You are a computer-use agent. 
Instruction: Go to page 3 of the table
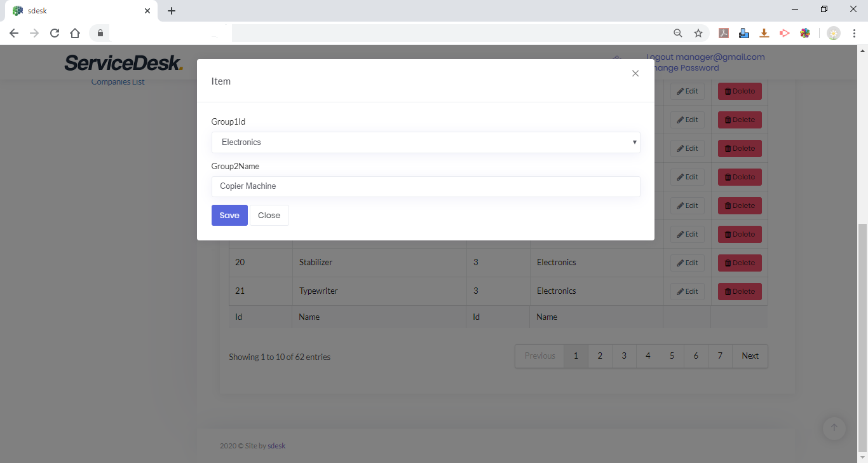(x=624, y=356)
